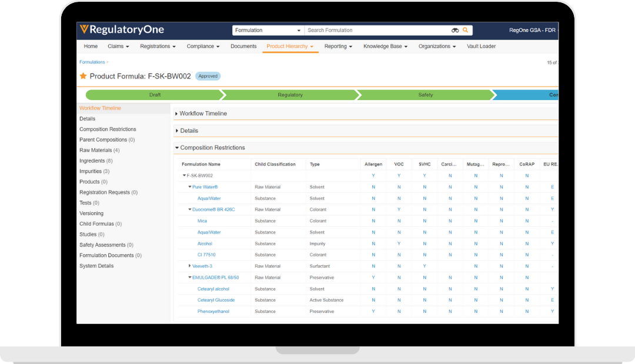Collapse the Composition Restrictions section
Viewport: 635px width, 364px height.
point(176,148)
